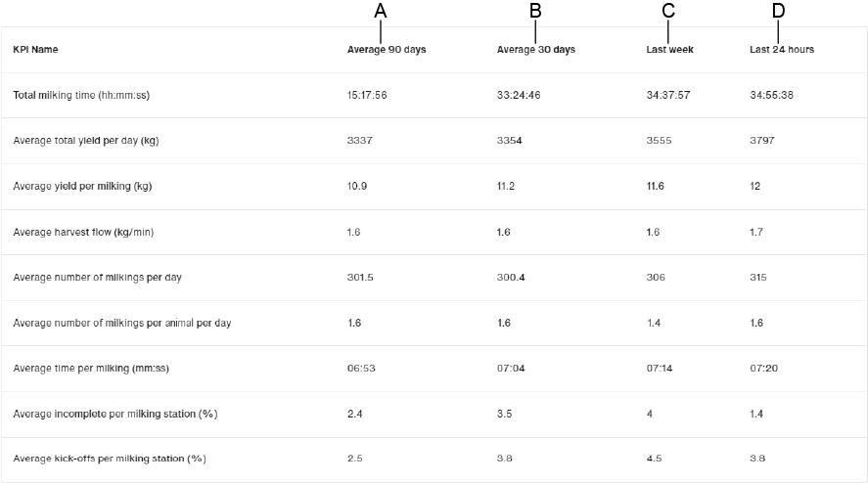Click the 300.4 milkings per day value
Image resolution: width=868 pixels, height=483 pixels.
coord(511,278)
